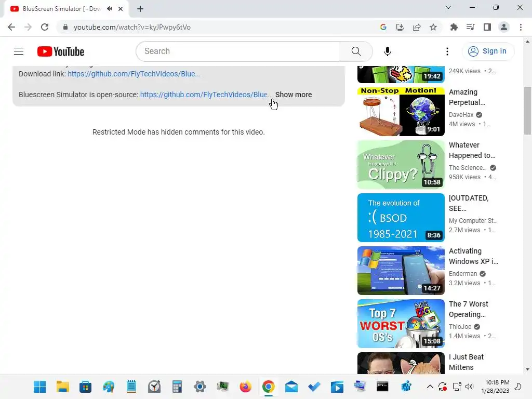
Task: Open Chrome extensions puzzle icon
Action: (454, 27)
